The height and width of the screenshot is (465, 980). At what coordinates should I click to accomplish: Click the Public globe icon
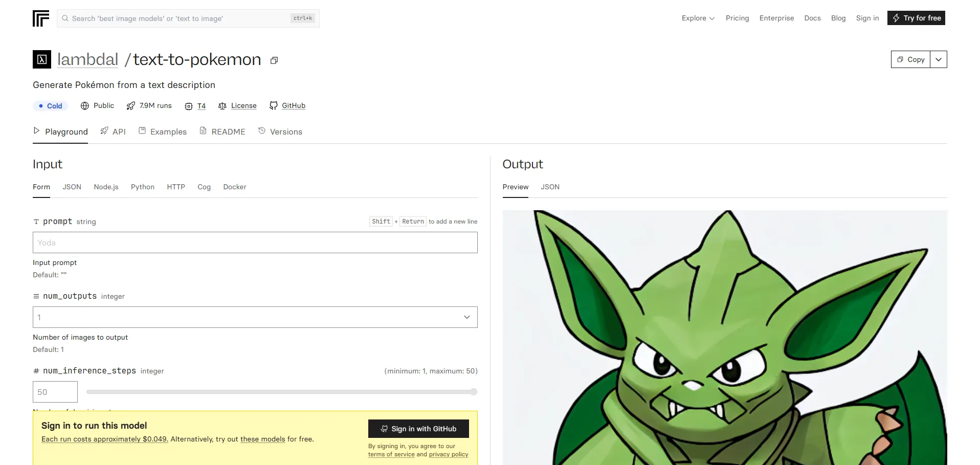point(85,106)
